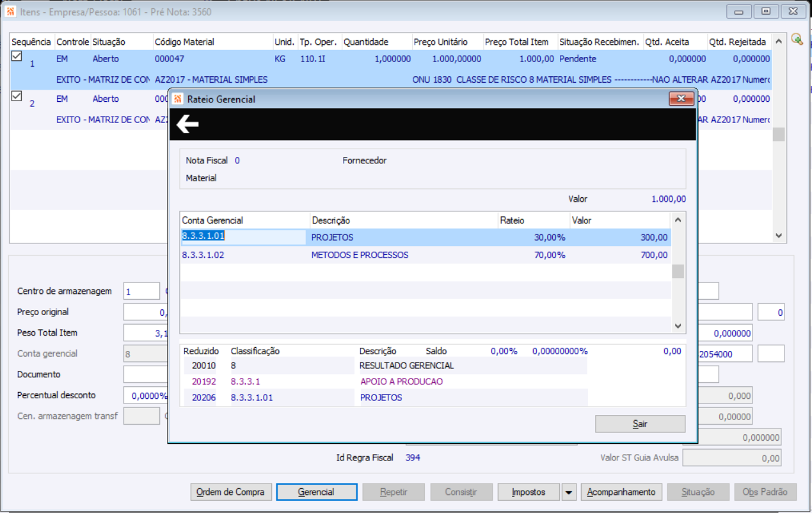Click the white back arrow icon

click(x=187, y=124)
